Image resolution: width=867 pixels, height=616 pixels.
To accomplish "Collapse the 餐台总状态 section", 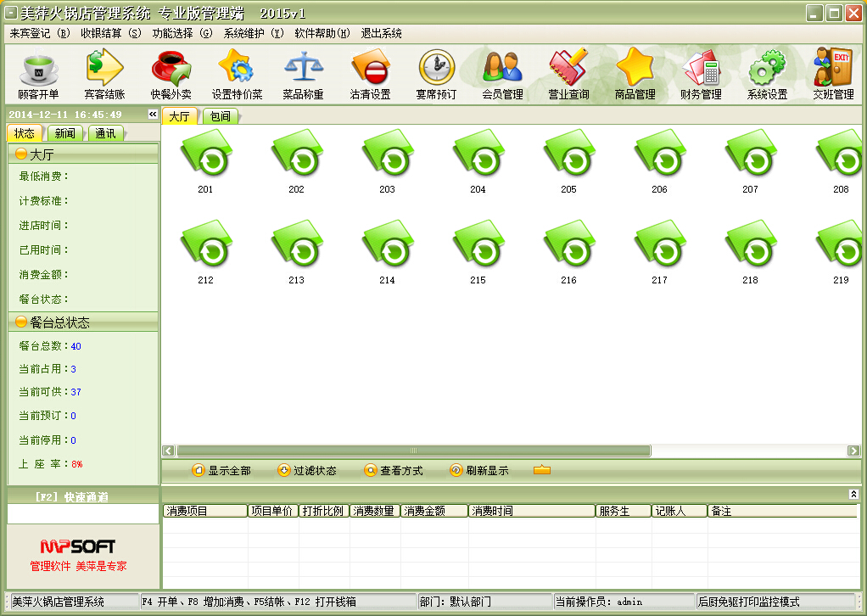I will click(21, 322).
